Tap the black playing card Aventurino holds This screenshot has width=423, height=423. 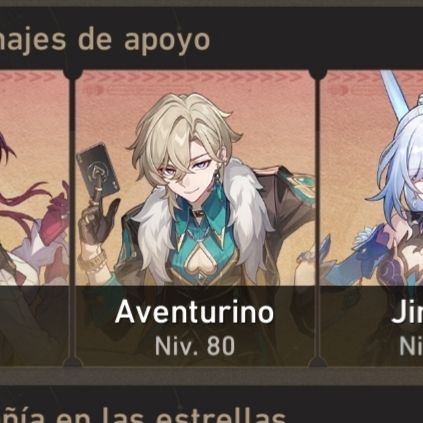(98, 172)
